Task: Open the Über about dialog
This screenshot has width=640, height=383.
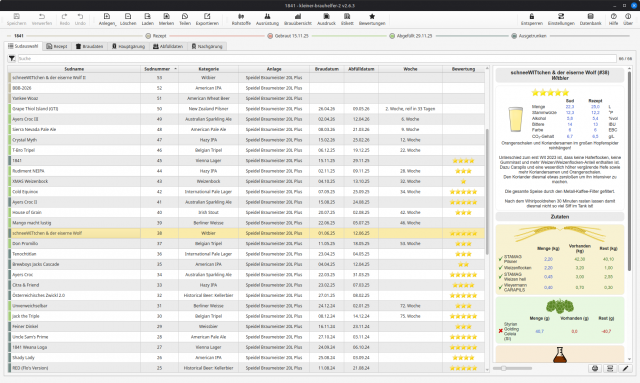Action: [x=628, y=19]
